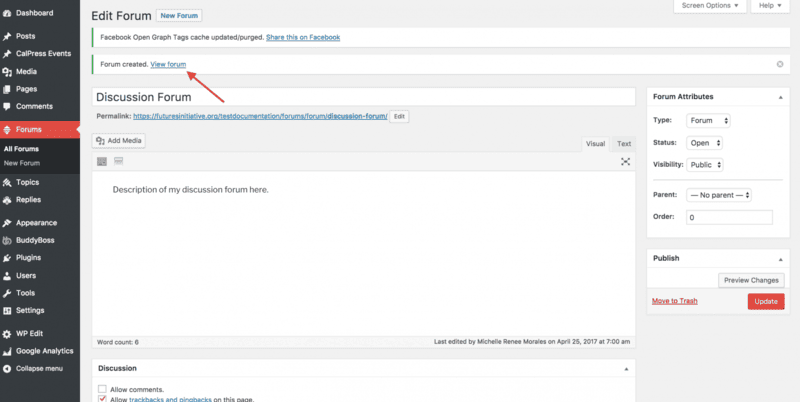The height and width of the screenshot is (402, 800).
Task: Open the Type dropdown showing Forum
Action: (708, 121)
